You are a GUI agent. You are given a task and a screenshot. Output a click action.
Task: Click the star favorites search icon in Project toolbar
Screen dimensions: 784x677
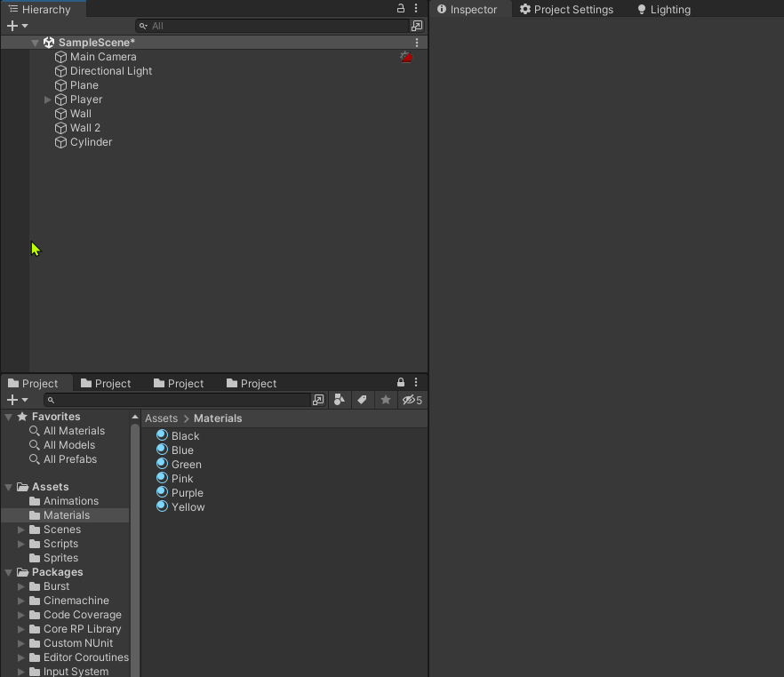pyautogui.click(x=385, y=400)
